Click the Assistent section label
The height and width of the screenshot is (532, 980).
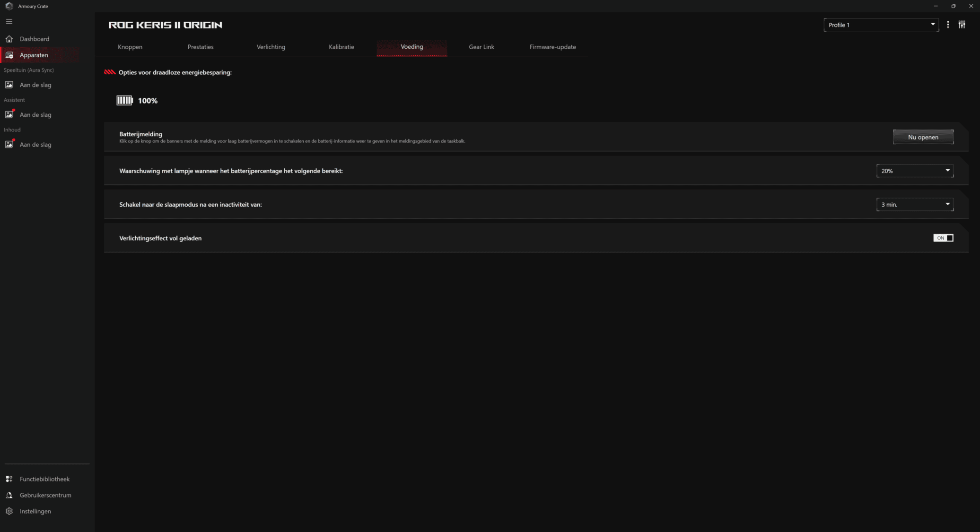pos(14,100)
